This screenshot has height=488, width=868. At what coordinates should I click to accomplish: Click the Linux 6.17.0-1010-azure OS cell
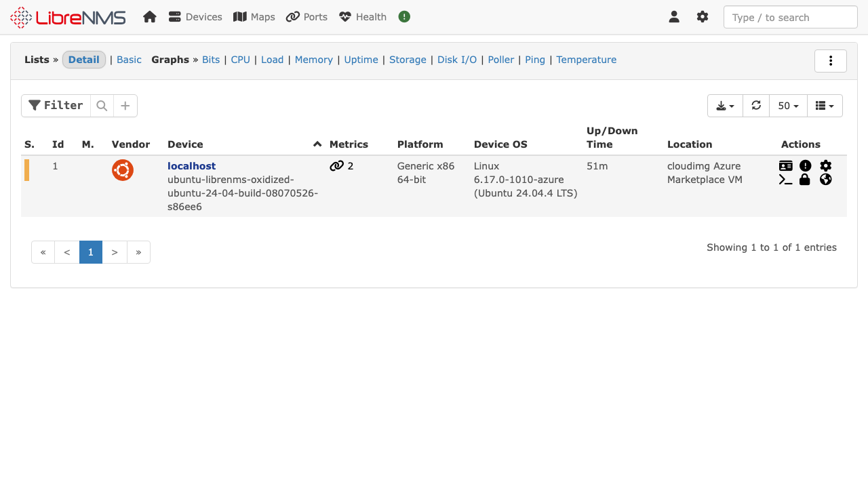526,180
